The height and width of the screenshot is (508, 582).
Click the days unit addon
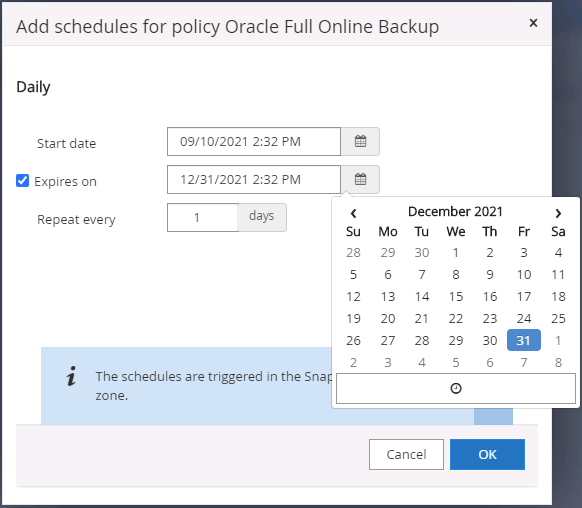pos(262,217)
